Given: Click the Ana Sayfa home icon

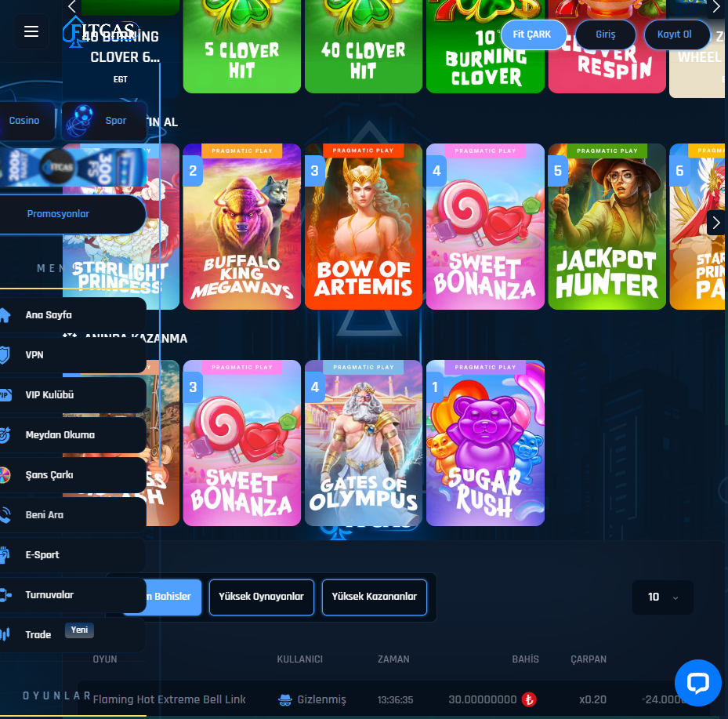Looking at the screenshot, I should click(5, 315).
